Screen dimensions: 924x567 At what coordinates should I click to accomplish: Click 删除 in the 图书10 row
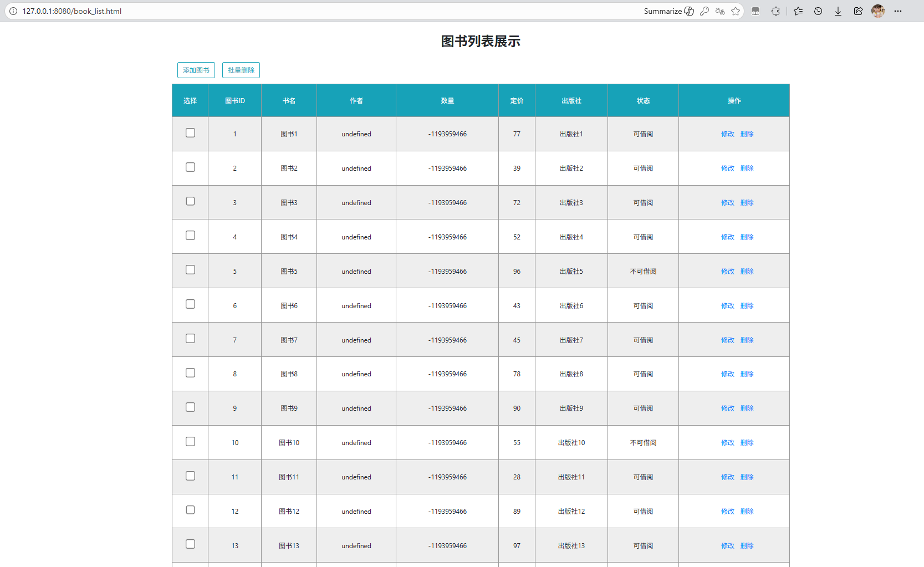[x=747, y=443]
